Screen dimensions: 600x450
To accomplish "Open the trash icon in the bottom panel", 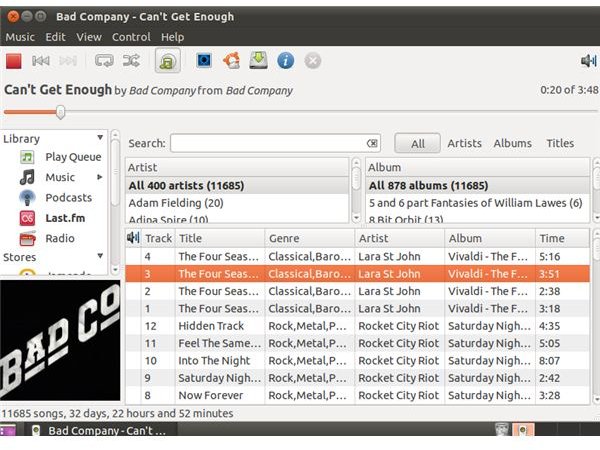I will (x=502, y=430).
